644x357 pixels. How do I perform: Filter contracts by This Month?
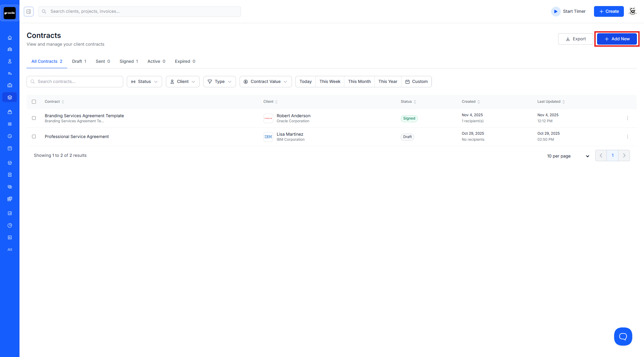pyautogui.click(x=359, y=82)
